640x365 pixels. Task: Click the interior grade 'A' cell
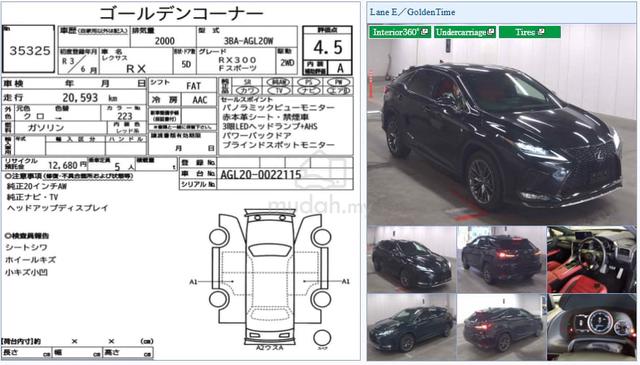pyautogui.click(x=340, y=68)
